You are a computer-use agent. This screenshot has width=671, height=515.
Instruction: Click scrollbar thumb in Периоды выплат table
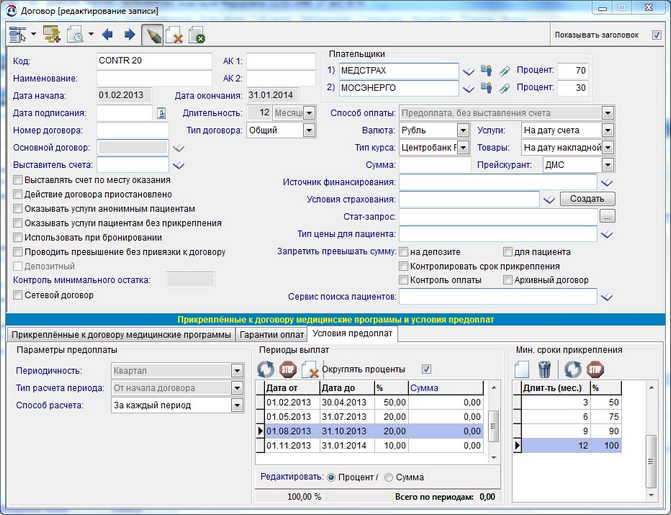coord(493,426)
